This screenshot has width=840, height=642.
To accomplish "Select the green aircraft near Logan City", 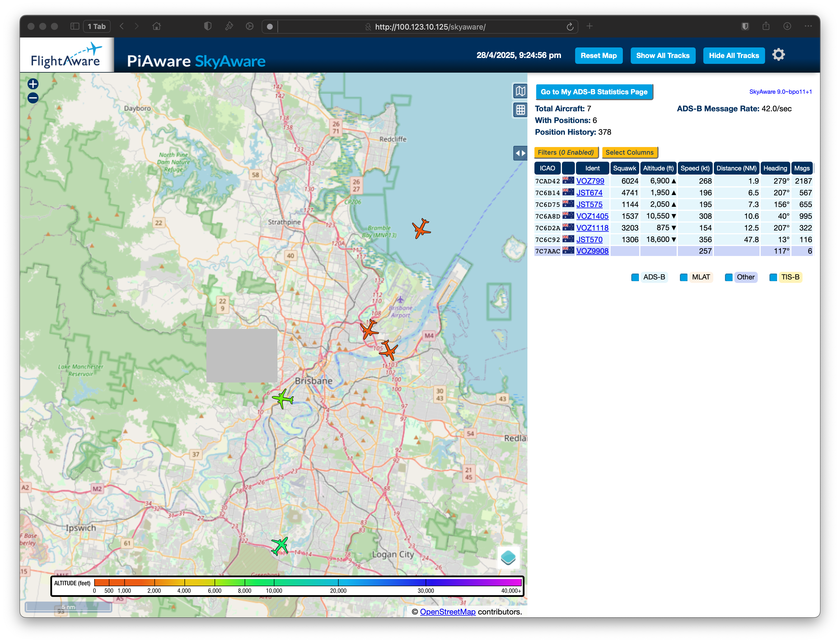I will [280, 546].
